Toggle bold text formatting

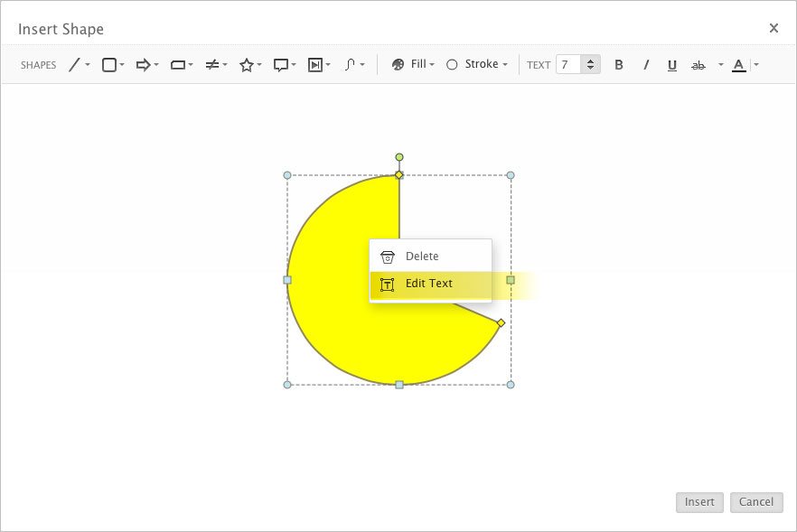[619, 65]
